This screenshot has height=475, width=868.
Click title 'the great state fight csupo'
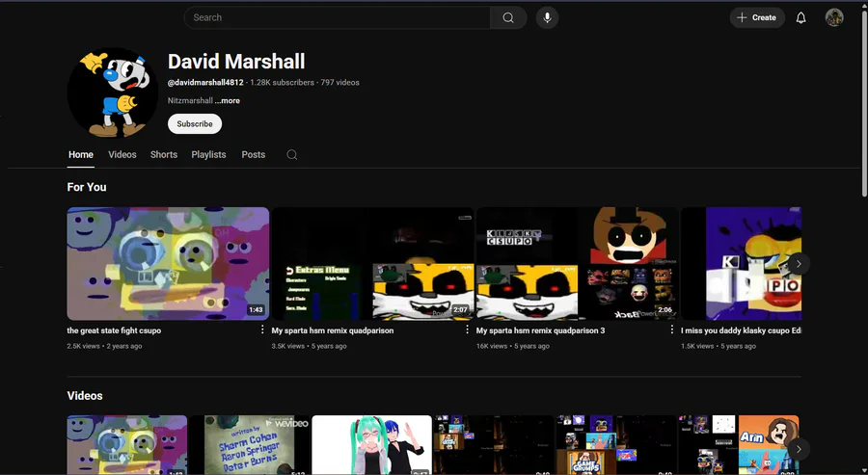(x=114, y=330)
